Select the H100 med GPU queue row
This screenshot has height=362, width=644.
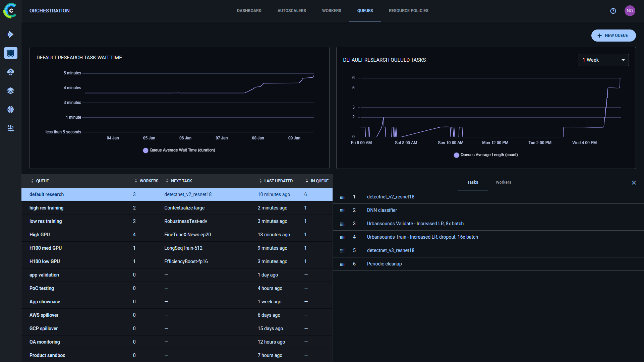click(46, 248)
